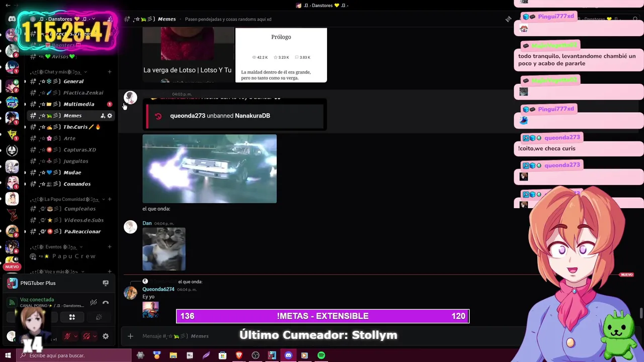644x362 pixels.
Task: Open Brave browser from the taskbar
Action: click(239, 355)
